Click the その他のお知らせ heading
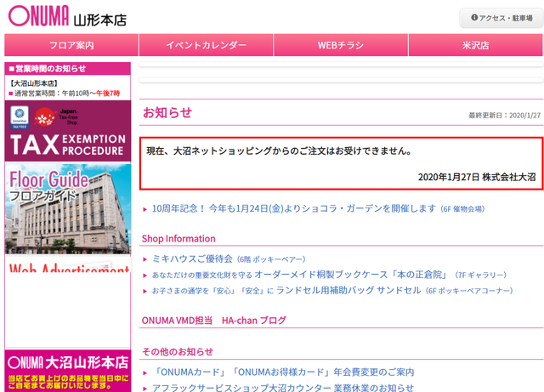The image size is (544, 392). [x=178, y=352]
